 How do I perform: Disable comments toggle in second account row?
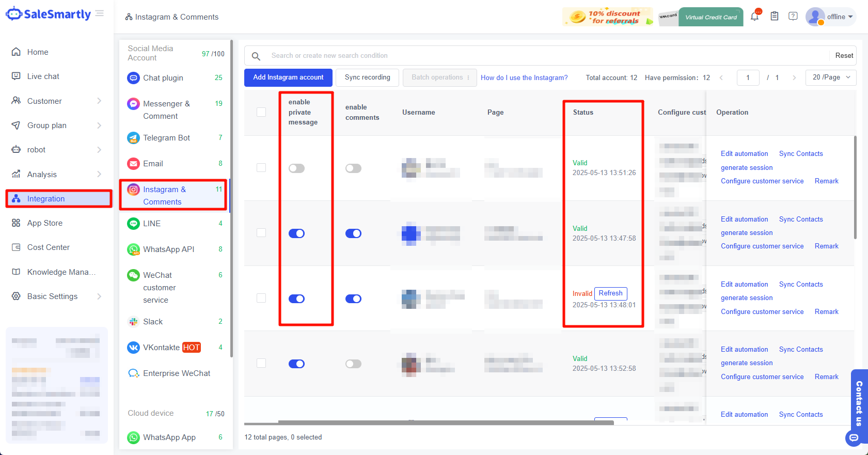click(353, 233)
